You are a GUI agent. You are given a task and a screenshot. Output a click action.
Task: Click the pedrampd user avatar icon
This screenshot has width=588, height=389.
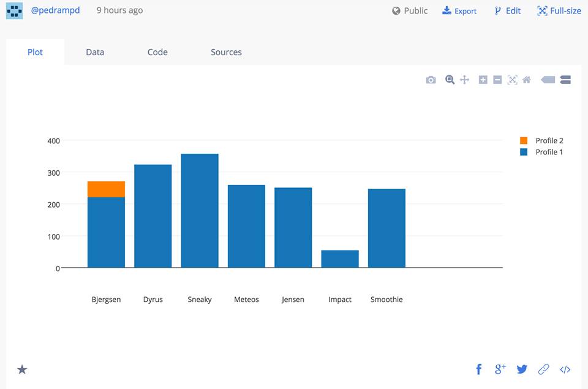coord(14,10)
